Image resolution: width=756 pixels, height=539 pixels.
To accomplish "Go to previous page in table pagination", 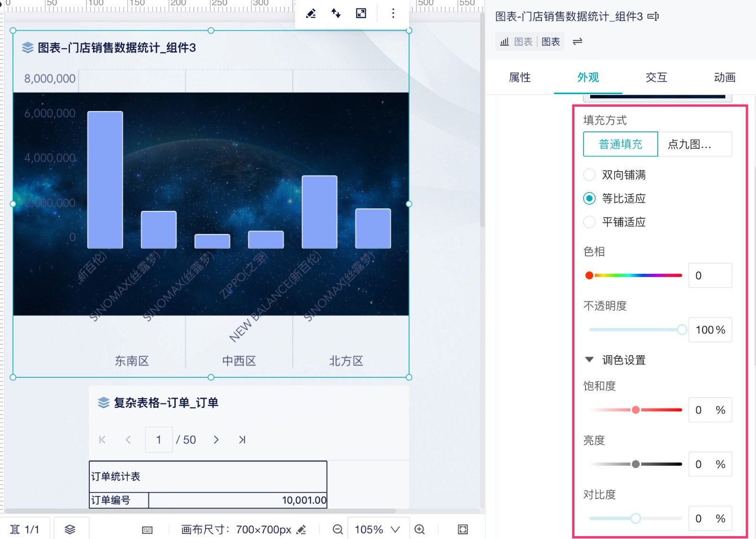I will (128, 440).
